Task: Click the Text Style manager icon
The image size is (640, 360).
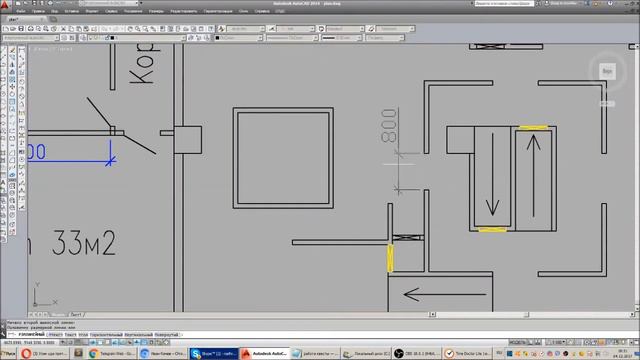Action: 221,29
